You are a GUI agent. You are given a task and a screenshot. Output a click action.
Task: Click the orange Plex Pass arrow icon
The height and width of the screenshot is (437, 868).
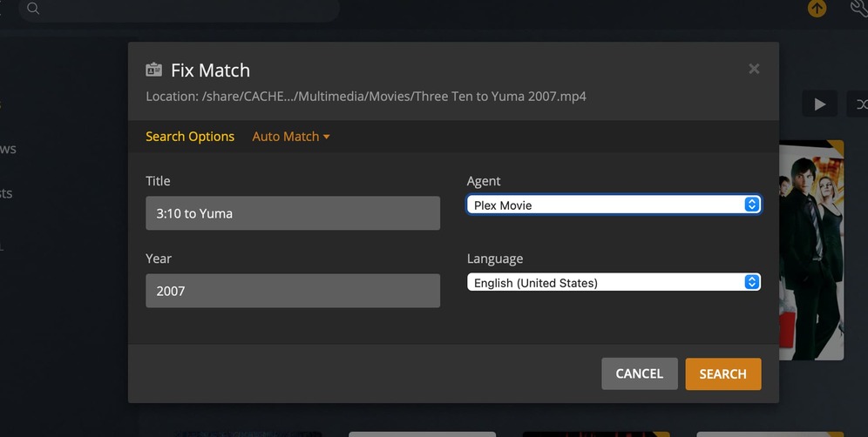[x=817, y=9]
